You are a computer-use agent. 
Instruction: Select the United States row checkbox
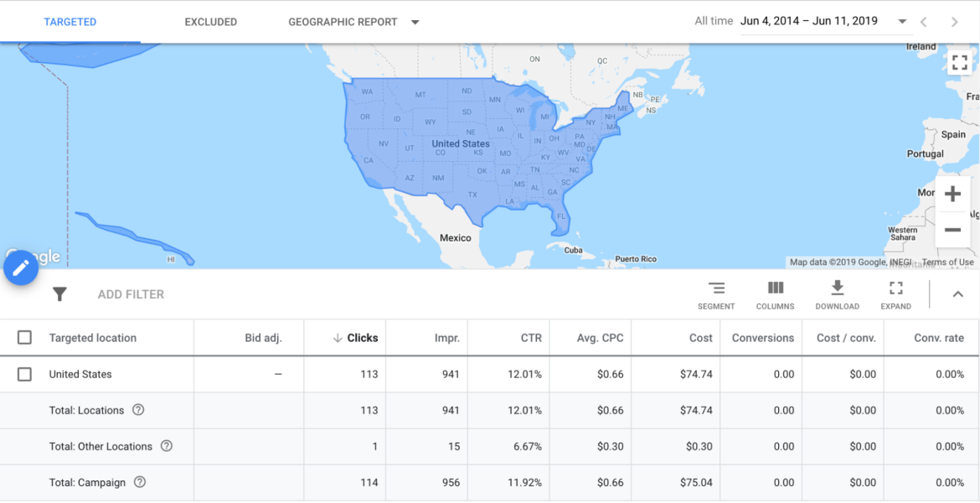[x=24, y=374]
